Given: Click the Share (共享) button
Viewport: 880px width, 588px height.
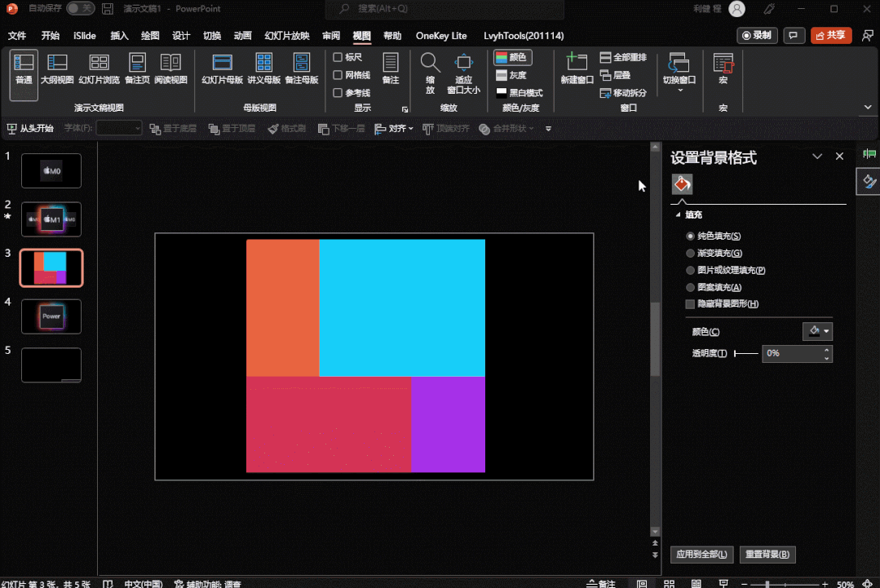Looking at the screenshot, I should [831, 35].
